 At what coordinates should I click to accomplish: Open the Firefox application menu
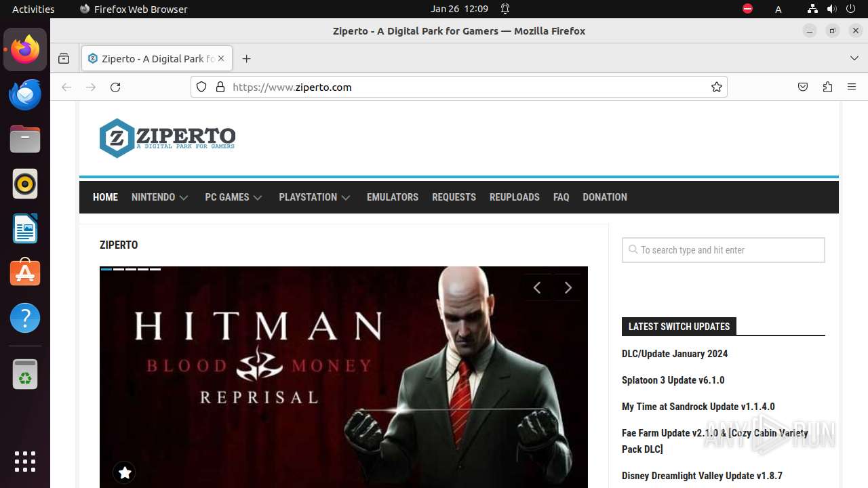(x=852, y=87)
